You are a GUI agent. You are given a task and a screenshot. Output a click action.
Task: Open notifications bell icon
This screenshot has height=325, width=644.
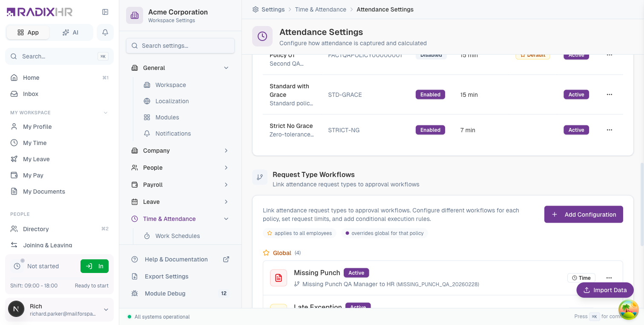[105, 32]
